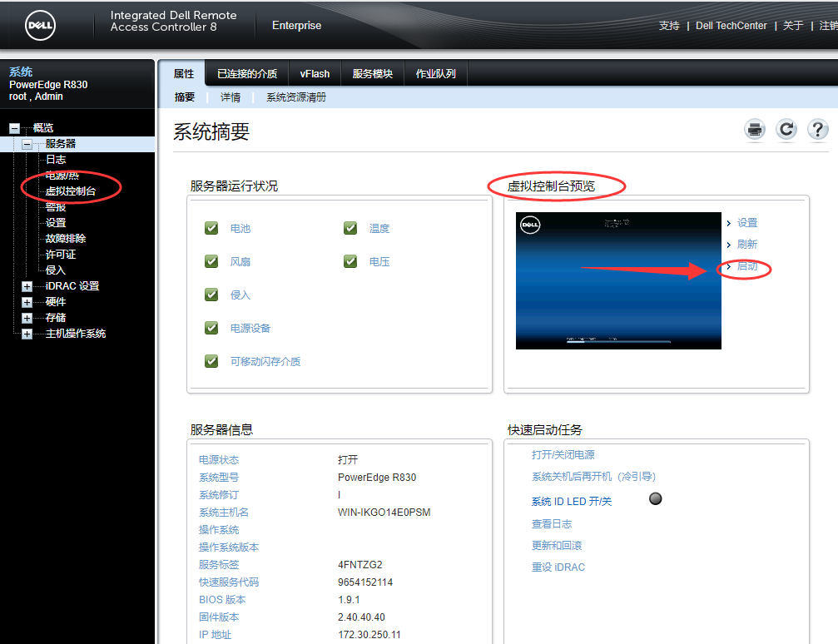Select the 摘要 sub-tab

tap(185, 97)
